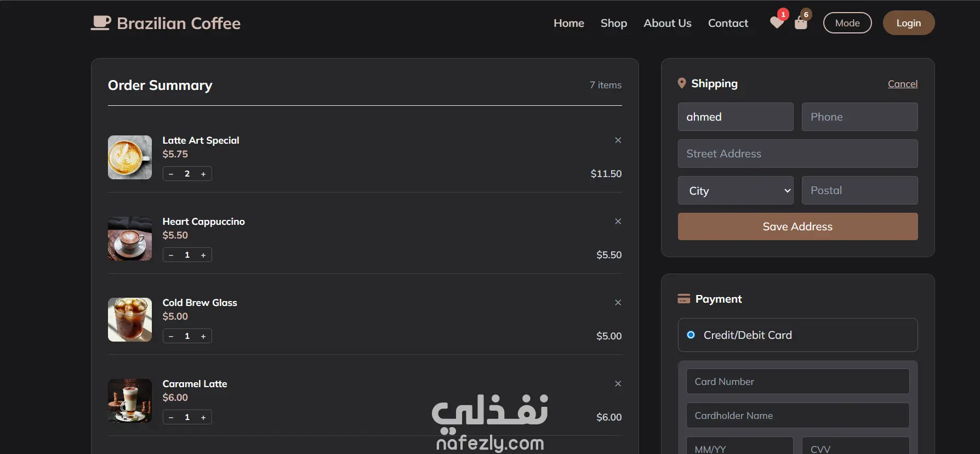Open the shopping bag cart icon
Image resolution: width=980 pixels, height=454 pixels.
point(801,22)
